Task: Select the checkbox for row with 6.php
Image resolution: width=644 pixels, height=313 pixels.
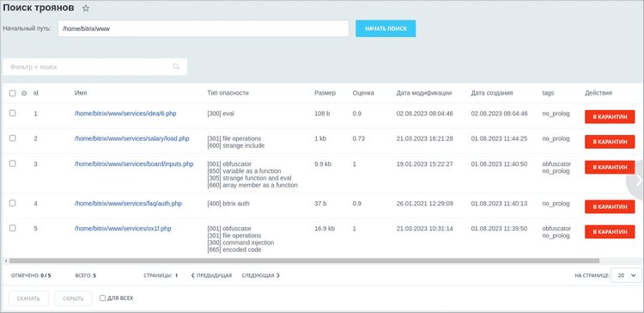Action: pos(12,114)
